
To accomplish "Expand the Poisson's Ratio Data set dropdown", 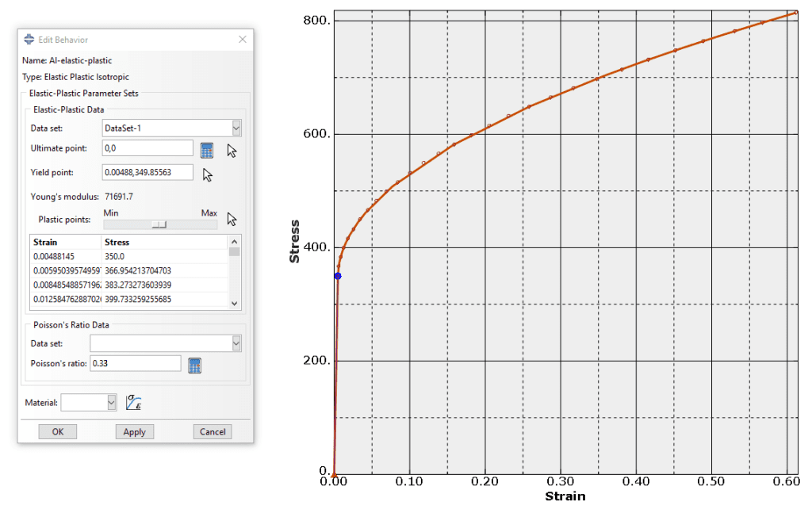I will point(236,343).
